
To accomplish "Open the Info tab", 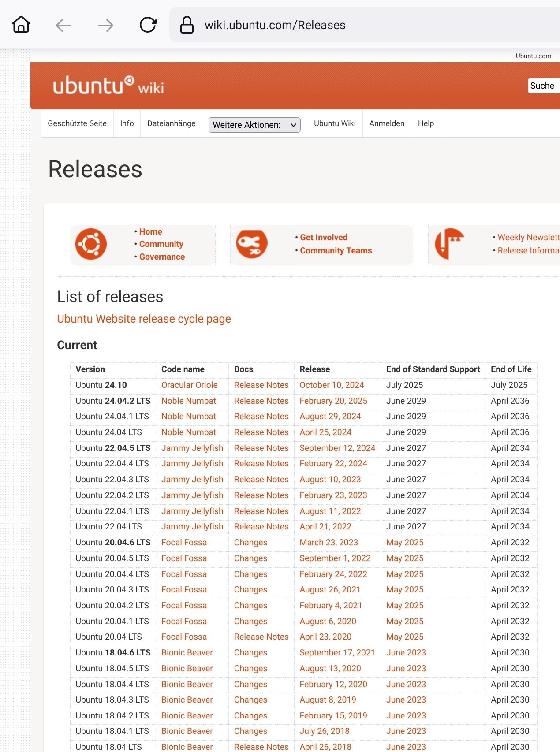I will (127, 123).
